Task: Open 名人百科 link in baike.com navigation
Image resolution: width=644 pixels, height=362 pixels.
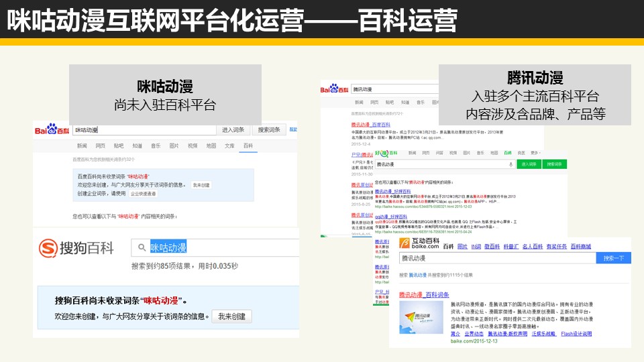Action: pos(533,246)
